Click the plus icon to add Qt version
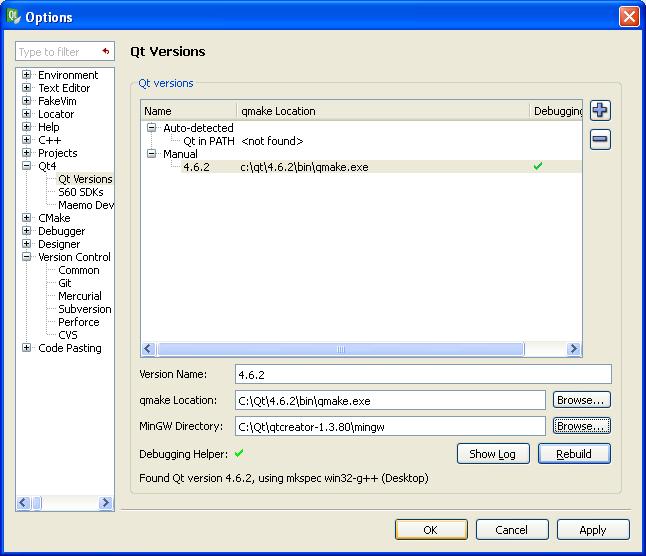This screenshot has width=646, height=556. tap(600, 111)
